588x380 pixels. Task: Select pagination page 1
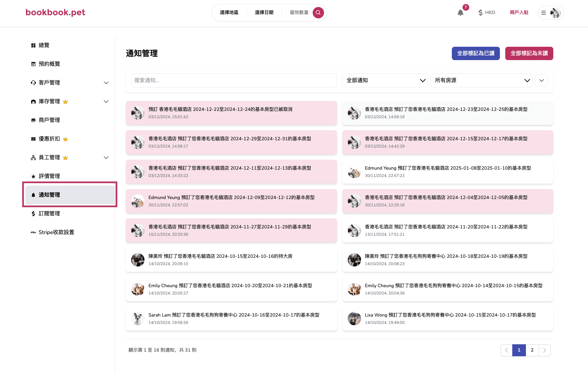519,350
